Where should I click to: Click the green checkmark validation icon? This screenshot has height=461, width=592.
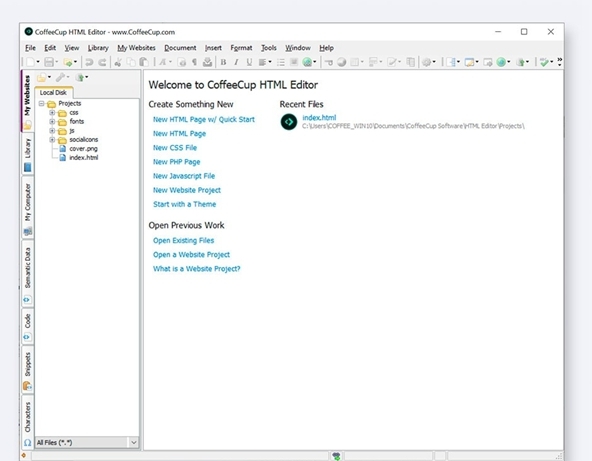click(x=544, y=62)
